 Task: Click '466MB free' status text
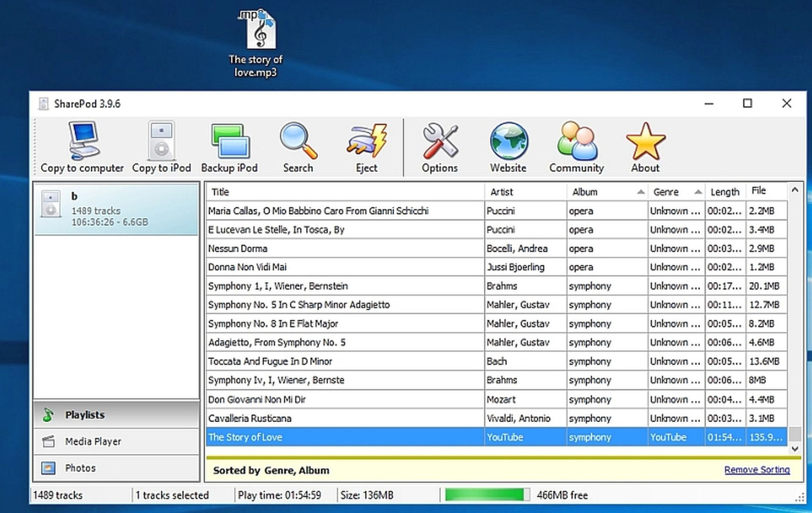tap(561, 495)
